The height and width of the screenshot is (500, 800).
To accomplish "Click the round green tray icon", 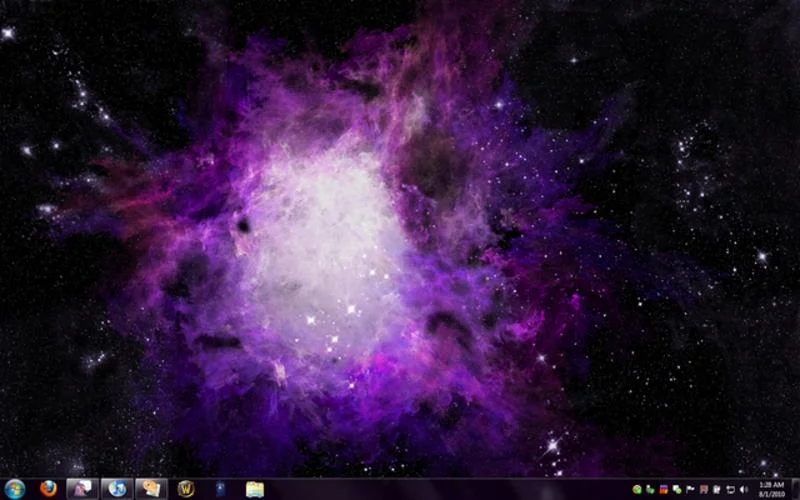I will pos(637,489).
